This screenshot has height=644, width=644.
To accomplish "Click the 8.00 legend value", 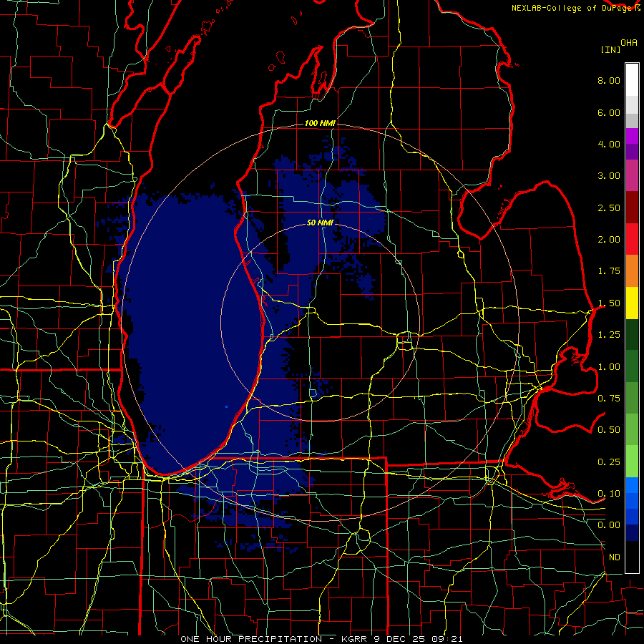I will [x=609, y=80].
